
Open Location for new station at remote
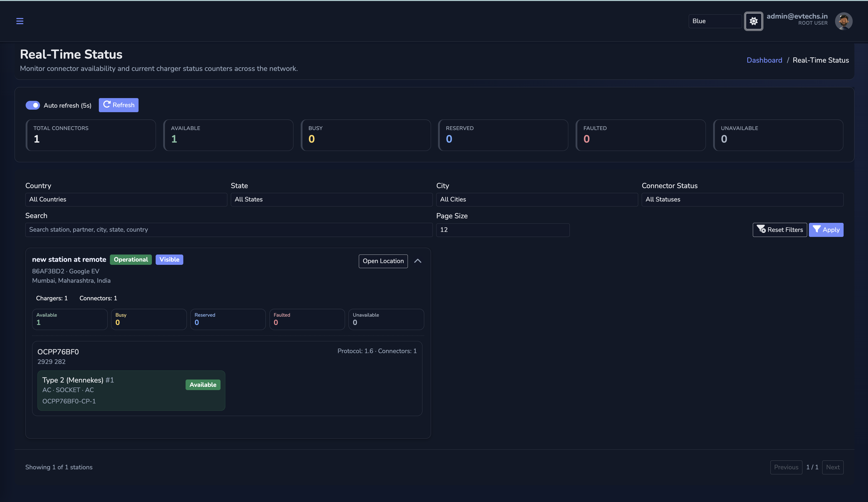click(383, 261)
